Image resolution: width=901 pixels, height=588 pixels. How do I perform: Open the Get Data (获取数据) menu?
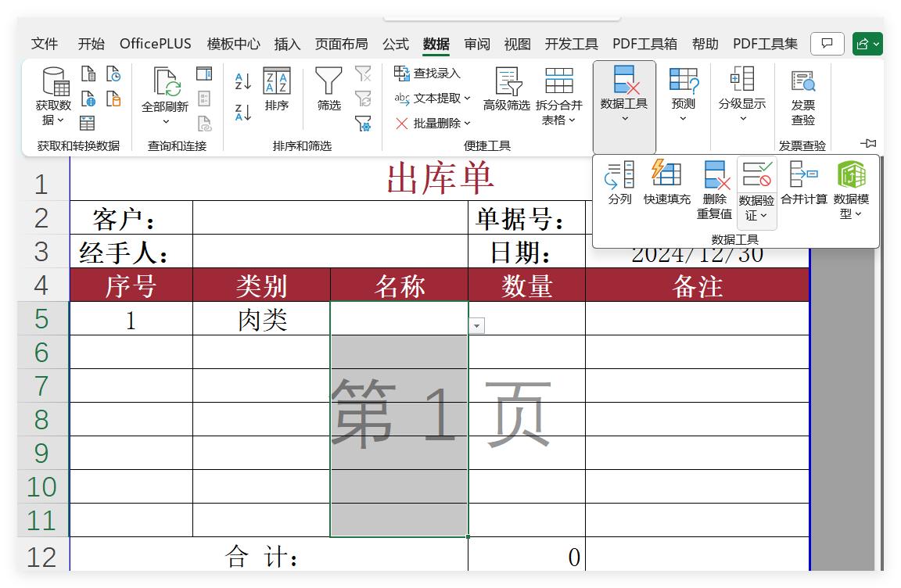(x=53, y=96)
